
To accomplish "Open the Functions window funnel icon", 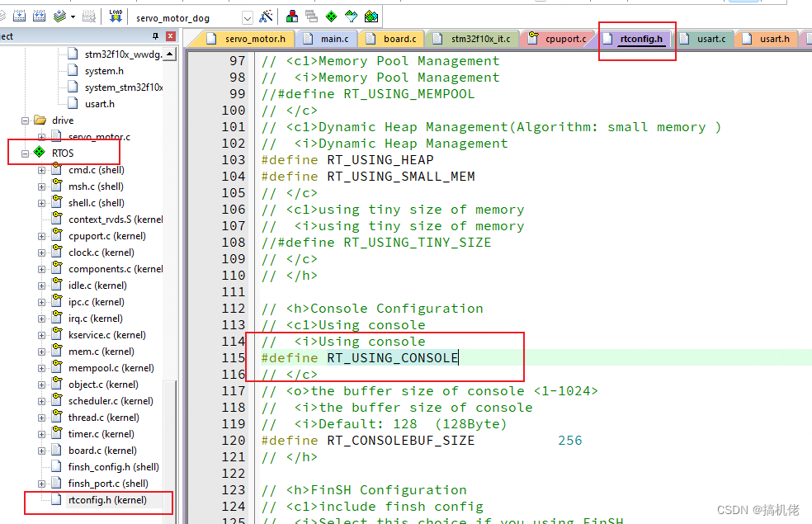I will coord(352,16).
